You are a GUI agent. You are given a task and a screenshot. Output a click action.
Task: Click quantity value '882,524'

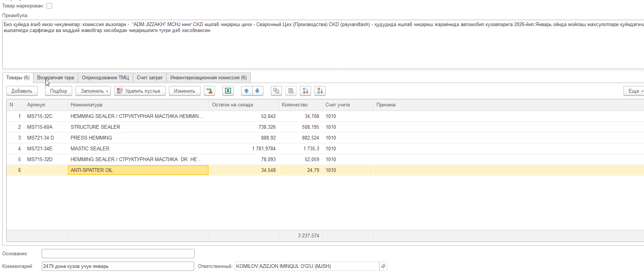pos(311,138)
